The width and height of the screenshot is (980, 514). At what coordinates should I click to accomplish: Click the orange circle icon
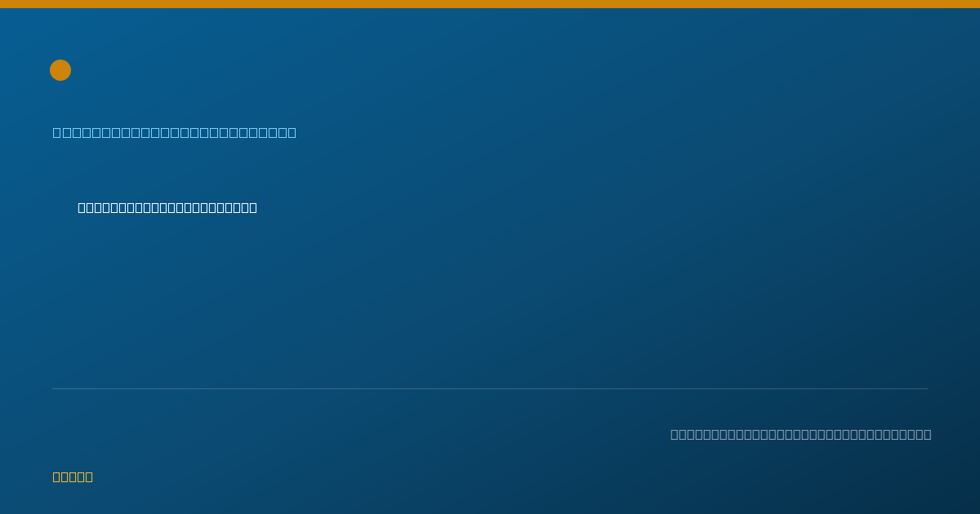click(x=60, y=70)
